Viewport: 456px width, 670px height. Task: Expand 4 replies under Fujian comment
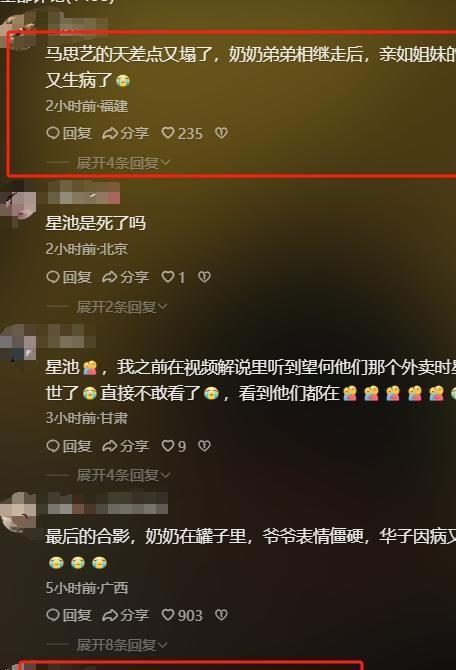click(123, 163)
